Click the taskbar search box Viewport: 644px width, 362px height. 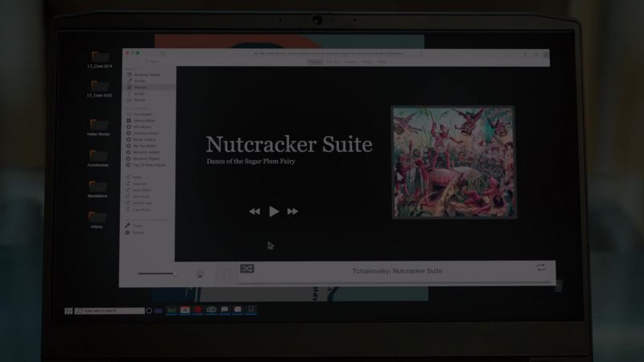click(109, 311)
